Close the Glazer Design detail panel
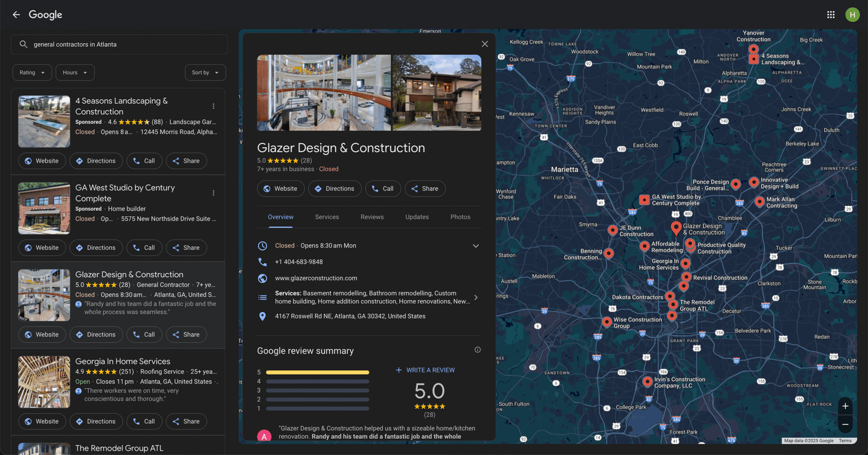This screenshot has width=868, height=455. [485, 44]
